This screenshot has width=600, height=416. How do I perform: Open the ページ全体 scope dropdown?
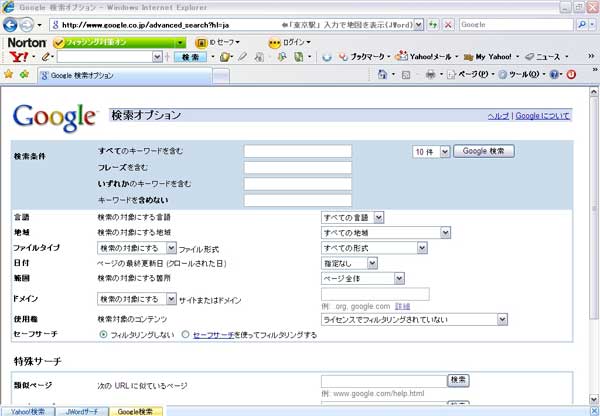362,279
